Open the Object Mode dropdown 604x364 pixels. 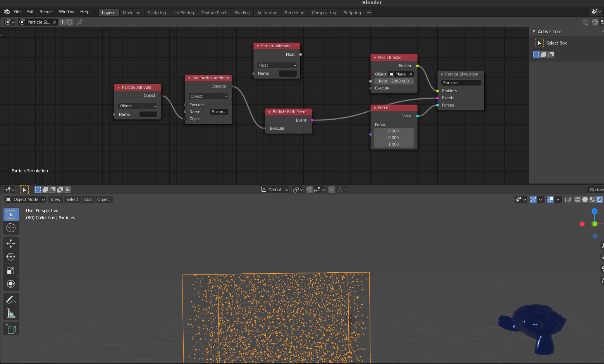[x=25, y=199]
